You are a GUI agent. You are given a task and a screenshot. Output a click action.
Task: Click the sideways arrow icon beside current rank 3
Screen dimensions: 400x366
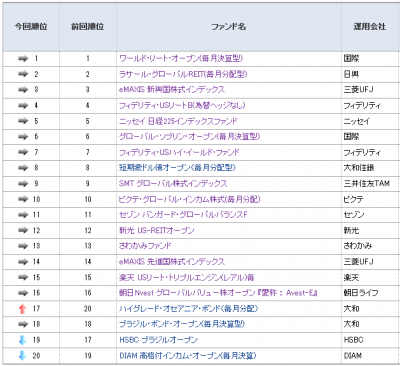pyautogui.click(x=23, y=90)
